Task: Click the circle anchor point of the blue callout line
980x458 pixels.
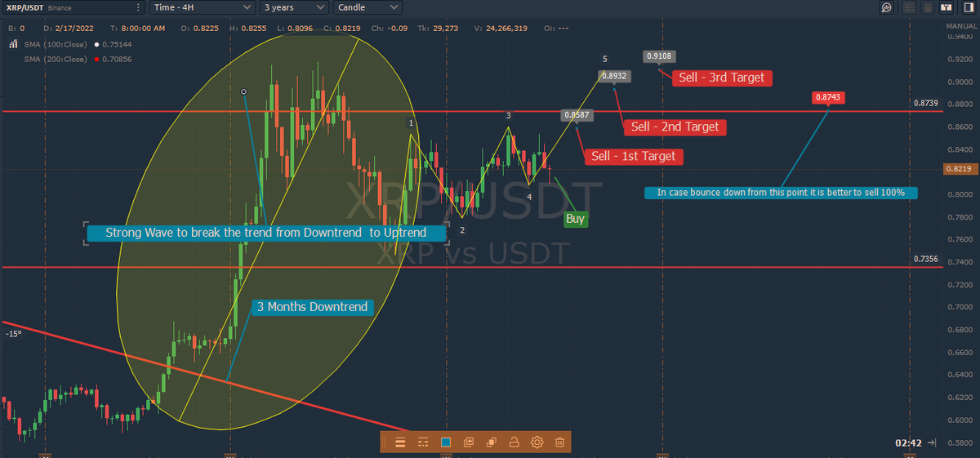Action: [243, 91]
